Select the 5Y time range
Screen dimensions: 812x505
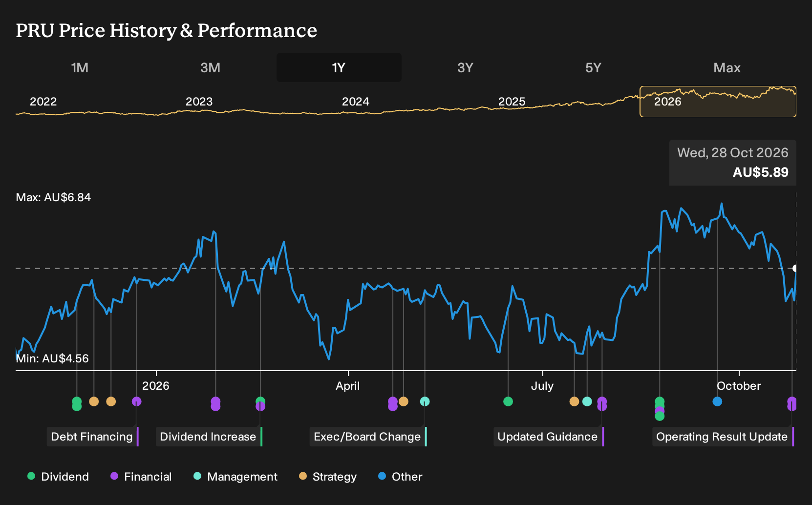point(593,67)
